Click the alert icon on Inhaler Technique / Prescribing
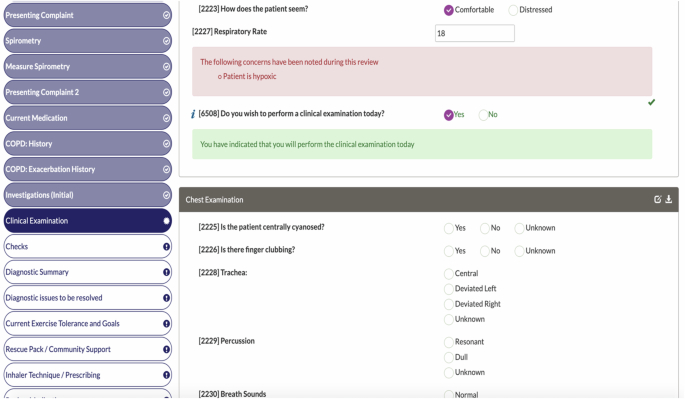Viewport: 685px width, 399px height. coord(166,375)
